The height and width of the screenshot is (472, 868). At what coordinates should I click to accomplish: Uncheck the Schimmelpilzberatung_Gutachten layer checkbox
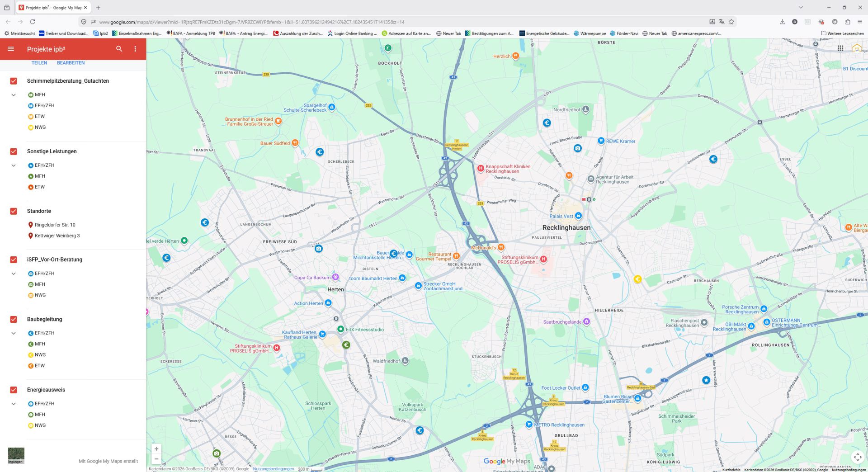tap(14, 81)
